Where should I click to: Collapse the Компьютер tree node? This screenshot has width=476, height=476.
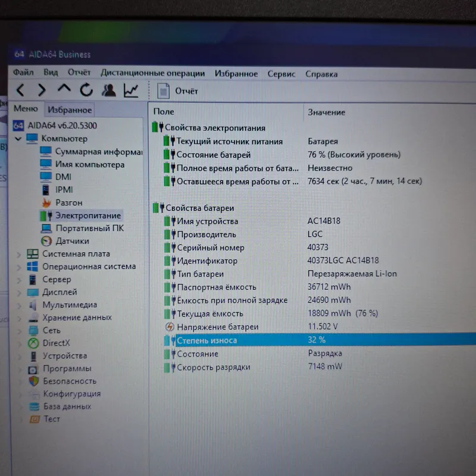click(18, 139)
